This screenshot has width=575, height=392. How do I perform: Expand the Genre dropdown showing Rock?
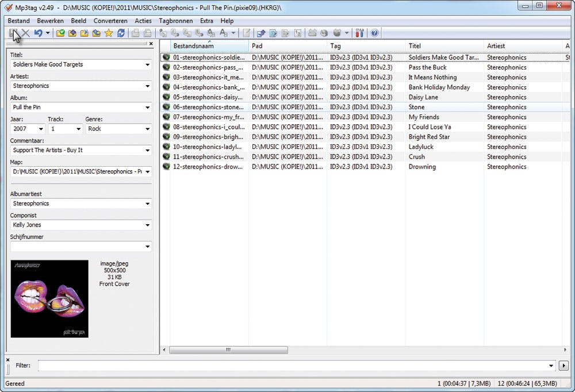tap(147, 129)
